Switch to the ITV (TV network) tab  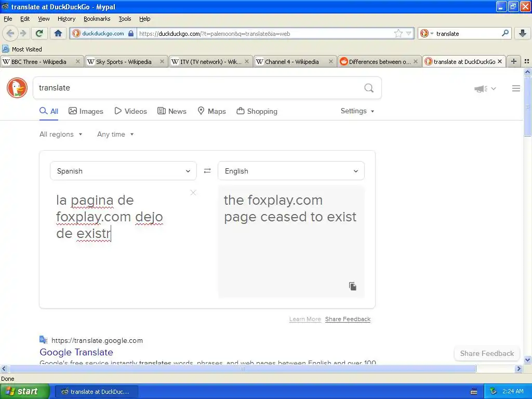(210, 61)
